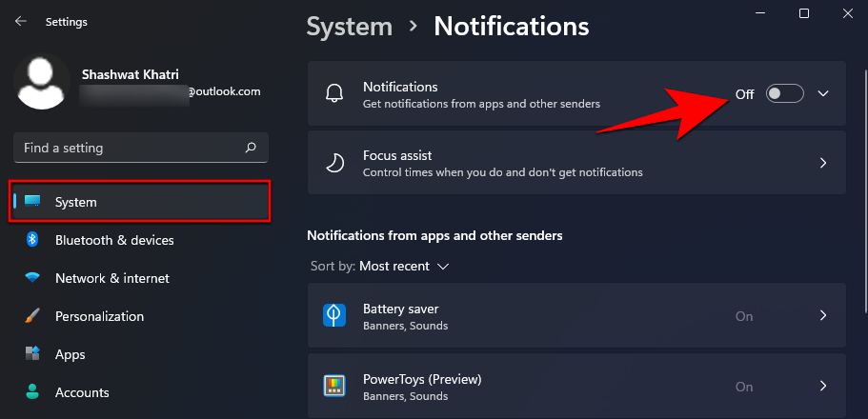Open Focus assist via its right chevron
The width and height of the screenshot is (868, 419).
point(824,163)
